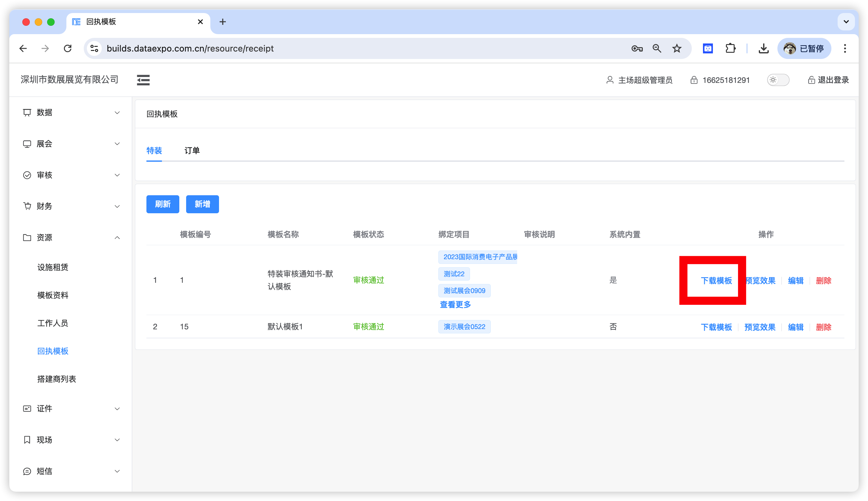Click the 新增 button
868x501 pixels.
202,204
